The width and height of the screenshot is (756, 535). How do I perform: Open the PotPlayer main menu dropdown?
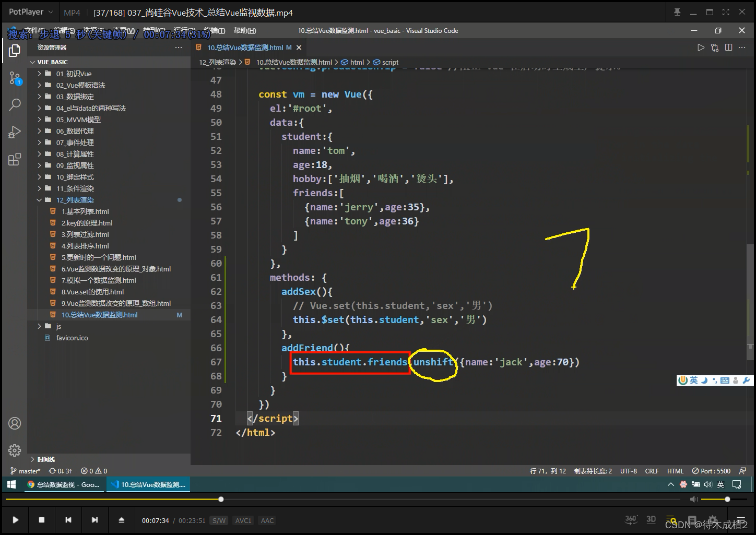(31, 11)
